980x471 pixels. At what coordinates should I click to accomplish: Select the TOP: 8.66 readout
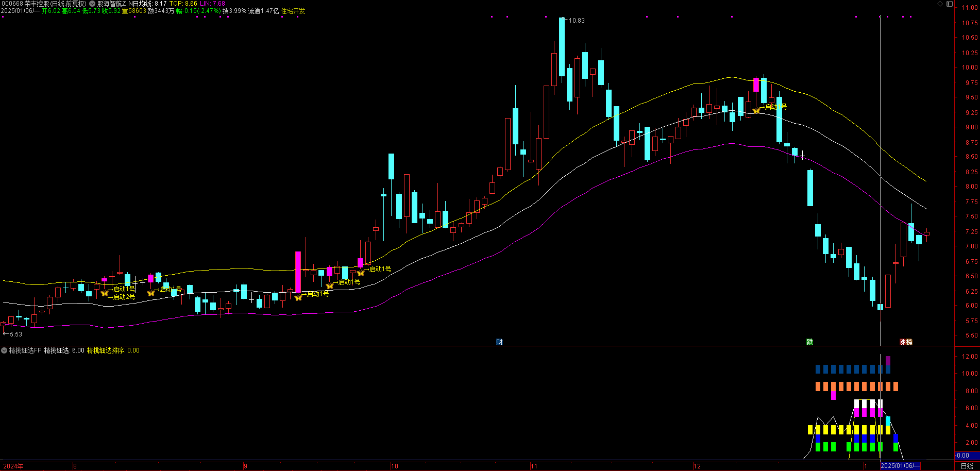183,4
